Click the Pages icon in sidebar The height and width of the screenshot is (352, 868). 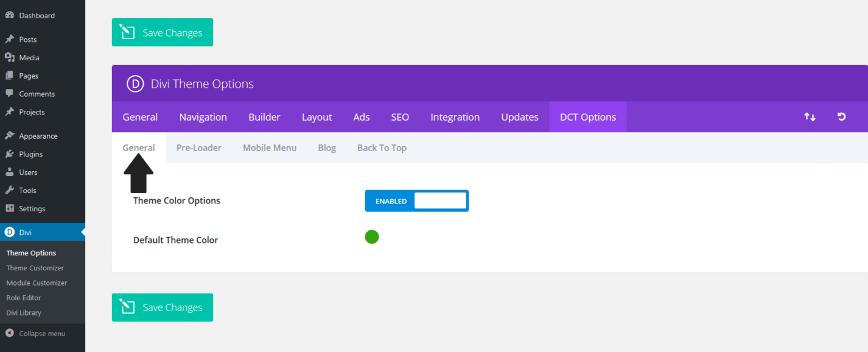point(9,76)
